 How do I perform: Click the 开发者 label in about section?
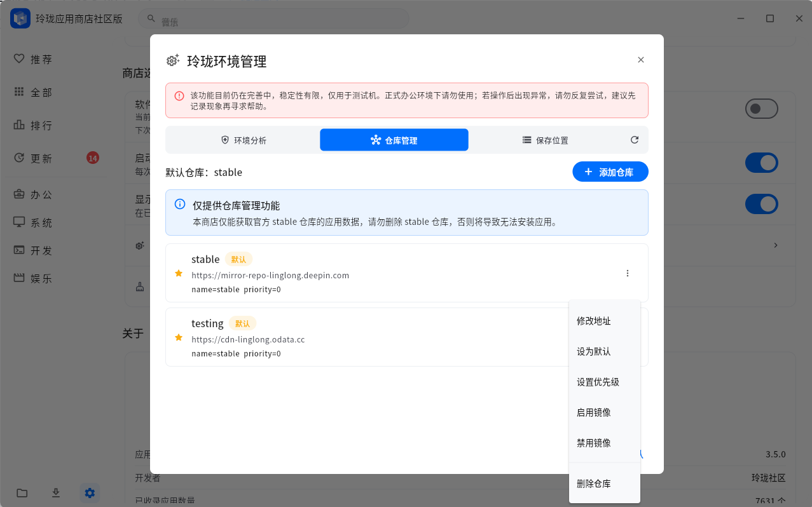[x=148, y=478]
